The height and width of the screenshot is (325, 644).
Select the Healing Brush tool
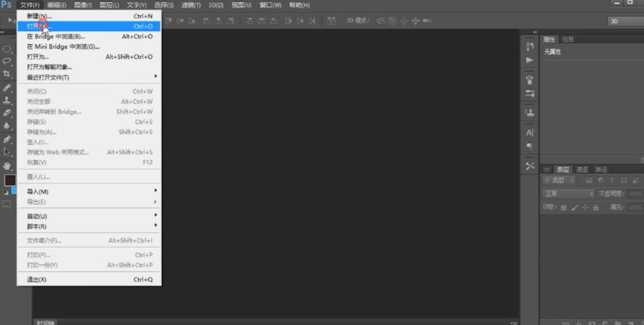(x=6, y=87)
